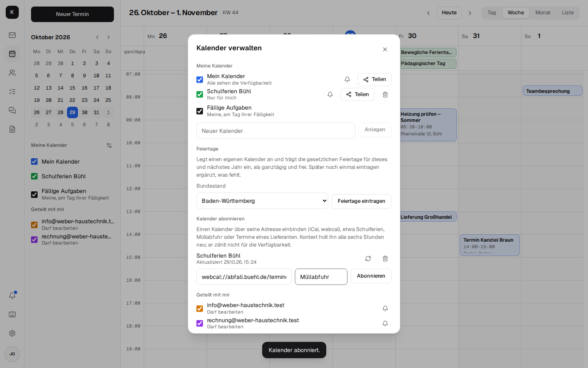The height and width of the screenshot is (368, 588).
Task: Click the bell icon for Mein Kalender in the dialog
Action: [347, 79]
